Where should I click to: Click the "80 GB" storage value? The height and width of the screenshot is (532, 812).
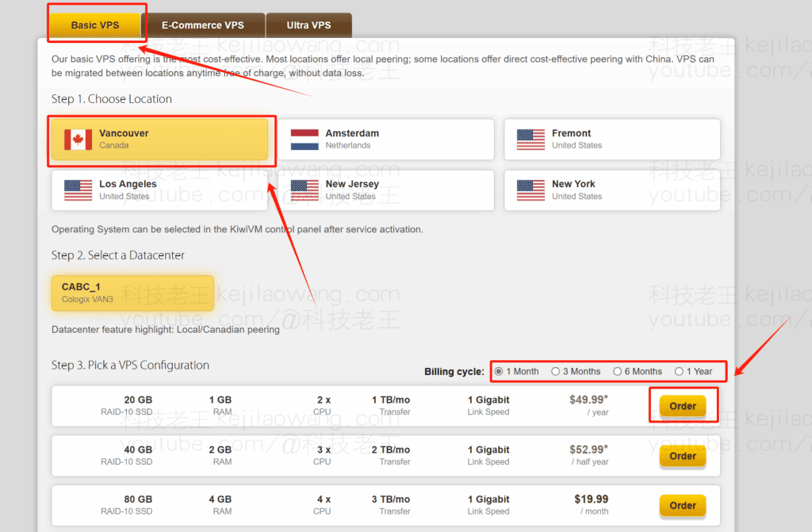138,499
